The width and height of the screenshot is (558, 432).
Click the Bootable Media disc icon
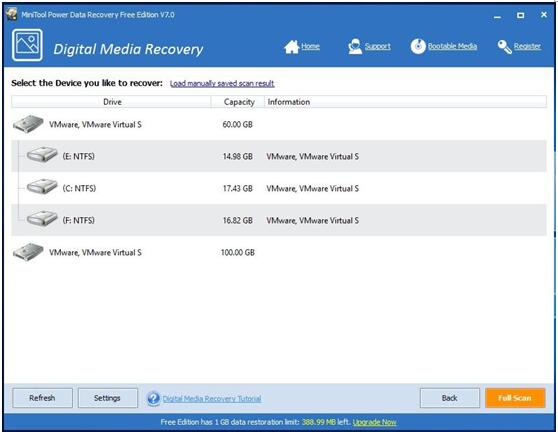coord(418,46)
